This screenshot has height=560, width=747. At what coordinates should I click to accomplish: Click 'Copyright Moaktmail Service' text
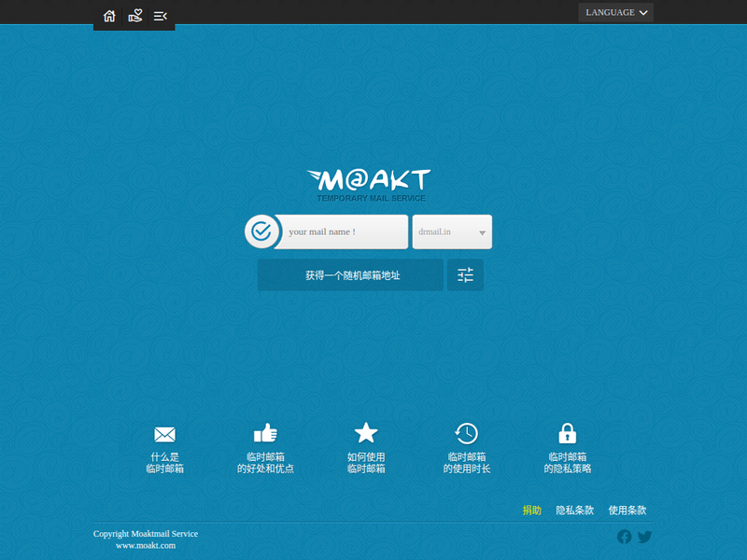pos(146,534)
